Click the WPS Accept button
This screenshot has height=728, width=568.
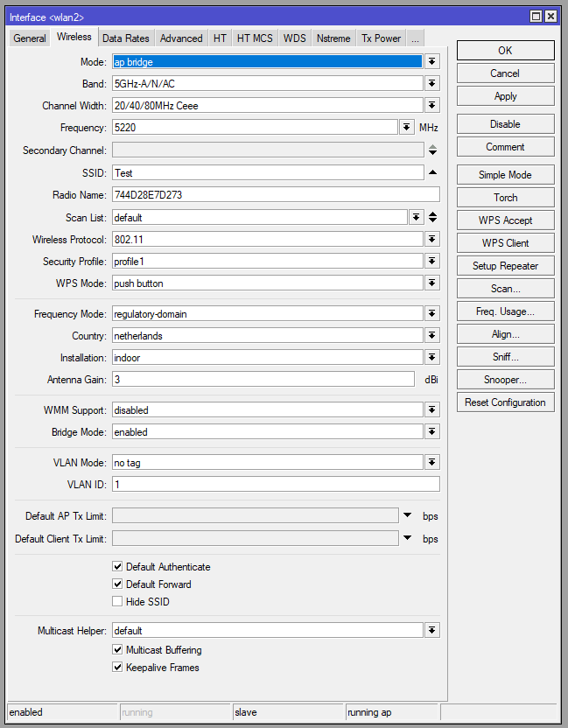(x=505, y=220)
